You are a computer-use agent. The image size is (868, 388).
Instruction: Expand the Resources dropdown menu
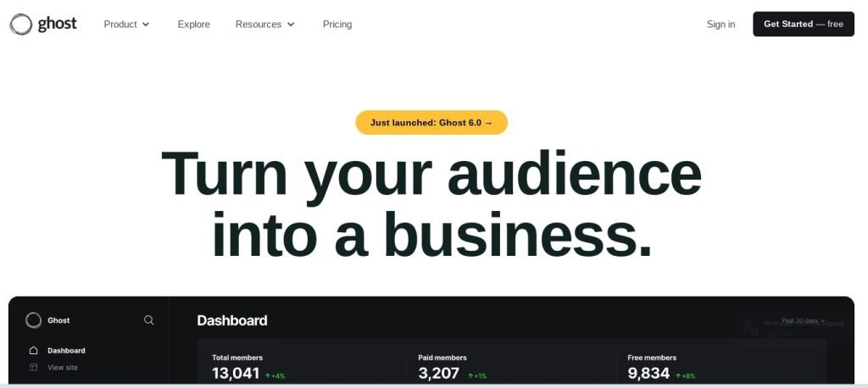point(264,25)
